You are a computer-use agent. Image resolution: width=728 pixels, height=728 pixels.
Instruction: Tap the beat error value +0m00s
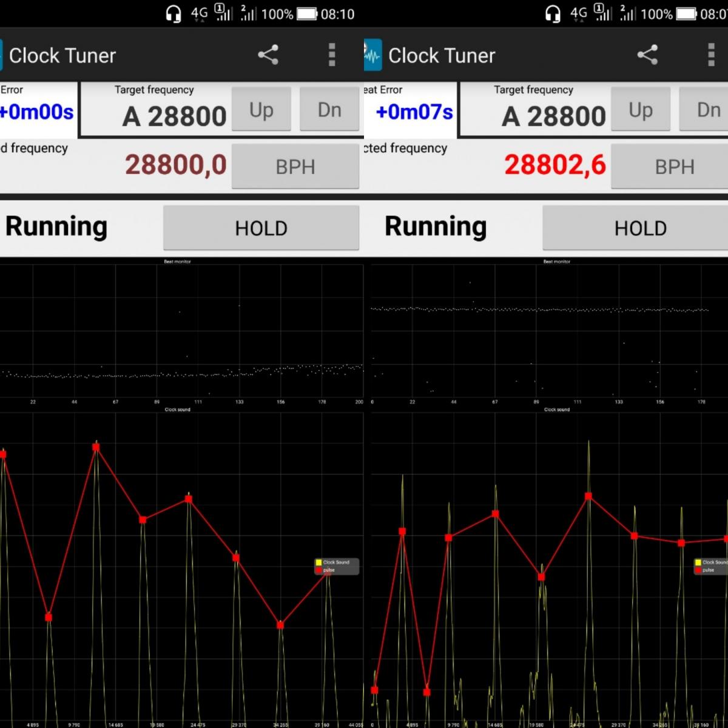click(36, 112)
